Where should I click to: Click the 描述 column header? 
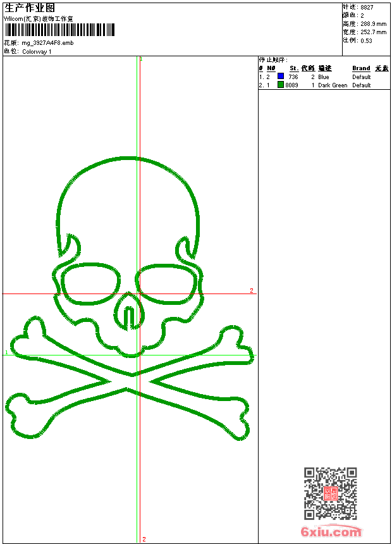point(324,68)
